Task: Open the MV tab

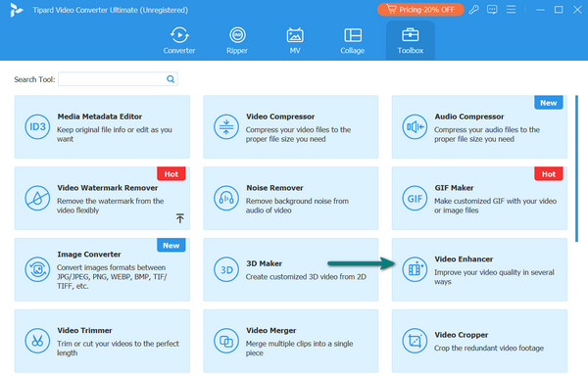Action: [x=295, y=40]
